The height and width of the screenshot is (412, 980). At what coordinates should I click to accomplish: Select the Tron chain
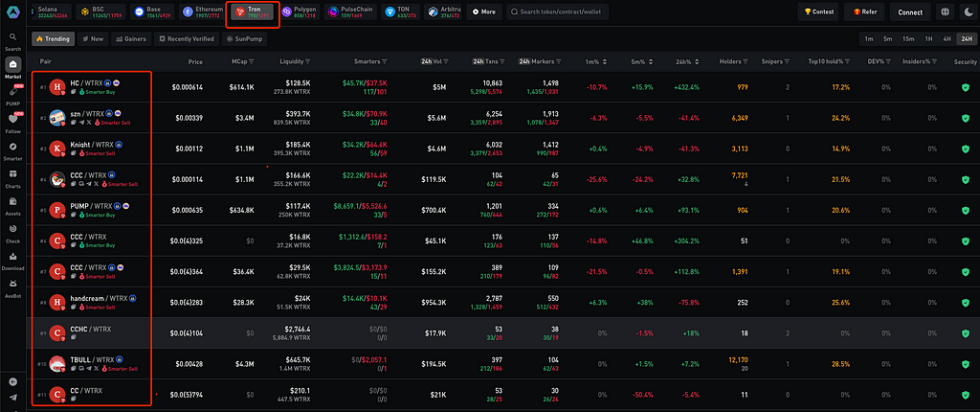[253, 11]
